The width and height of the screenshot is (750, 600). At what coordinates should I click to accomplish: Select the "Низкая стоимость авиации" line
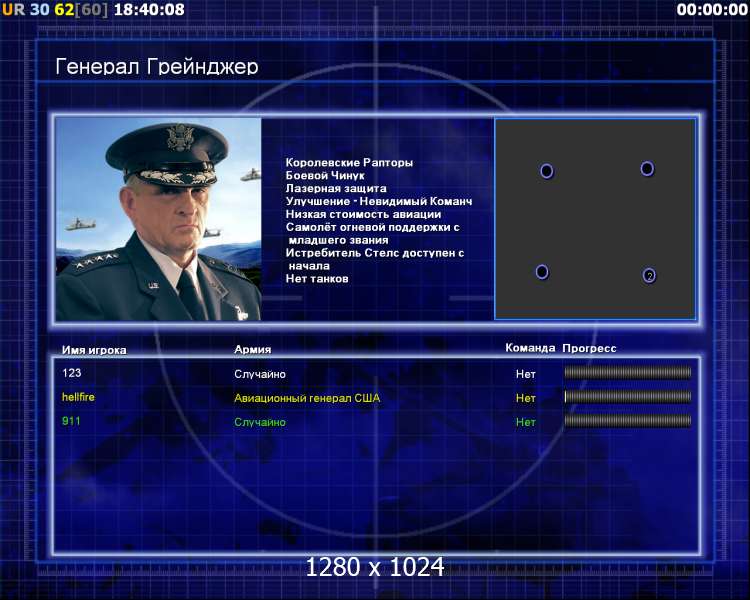[x=364, y=214]
